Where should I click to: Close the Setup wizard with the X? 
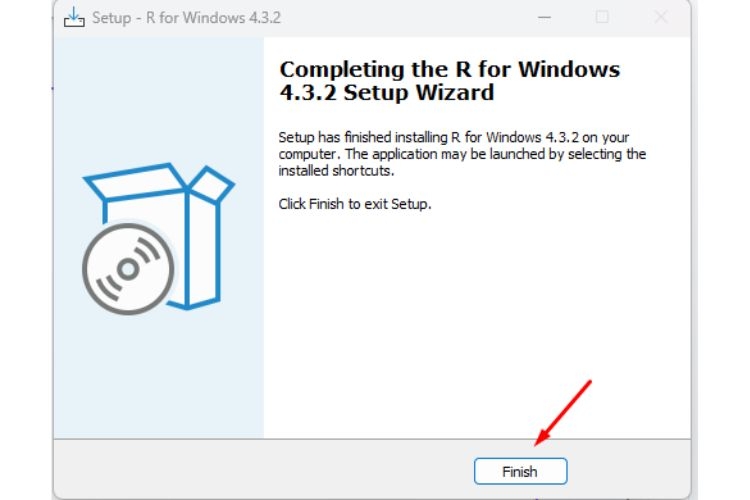(x=661, y=18)
